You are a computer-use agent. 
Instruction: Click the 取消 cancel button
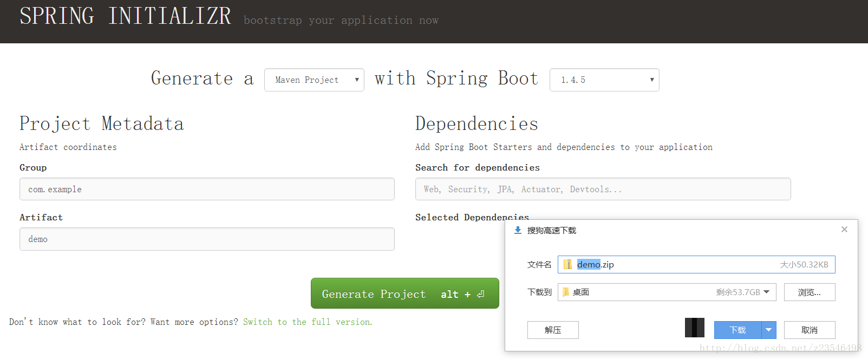(x=810, y=330)
